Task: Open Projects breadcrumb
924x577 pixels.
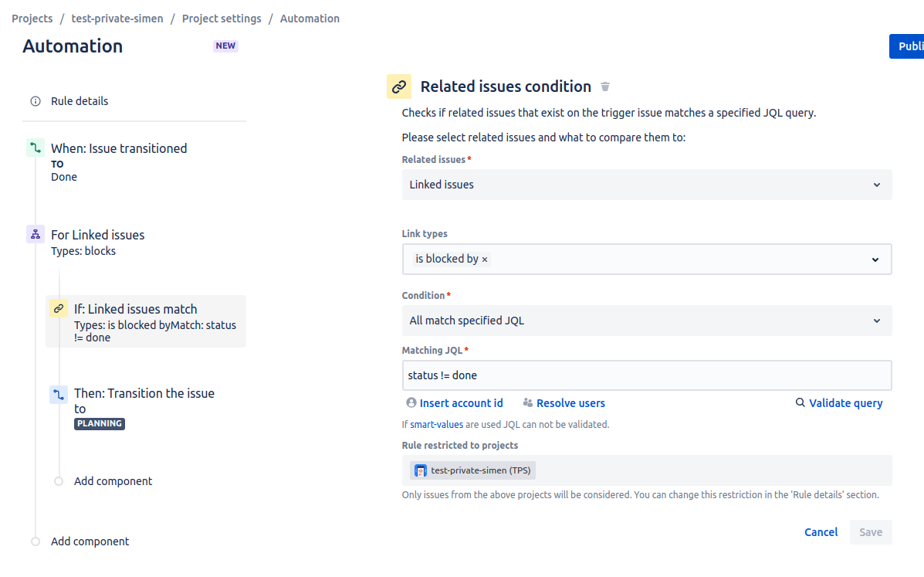Action: 32,19
